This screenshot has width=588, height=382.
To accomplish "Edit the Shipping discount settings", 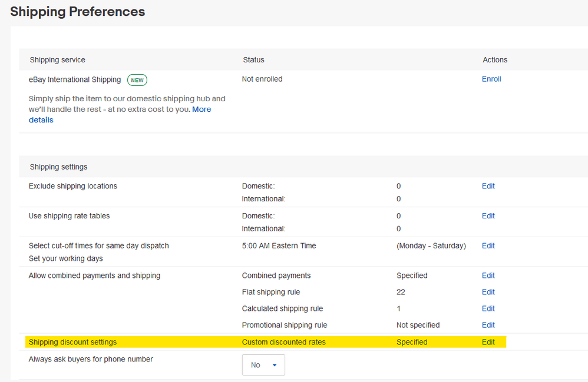I will click(488, 342).
